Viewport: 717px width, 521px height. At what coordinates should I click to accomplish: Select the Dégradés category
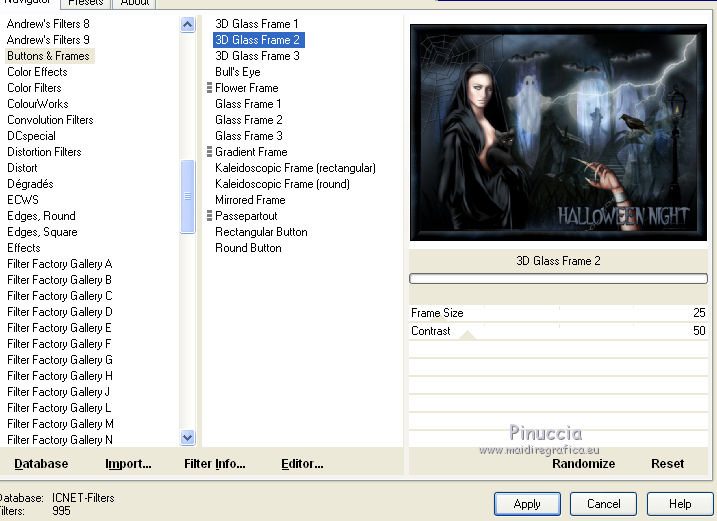click(30, 184)
